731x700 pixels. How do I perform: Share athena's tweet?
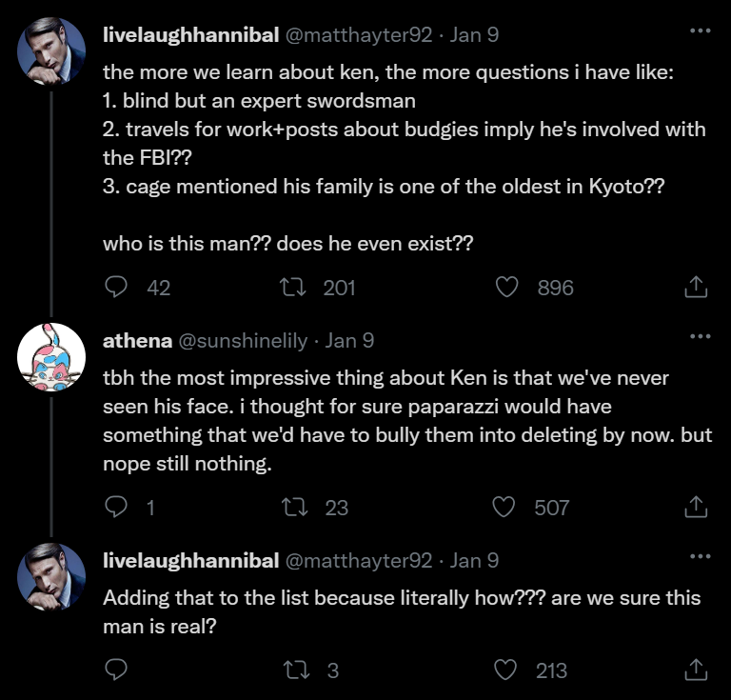coord(696,507)
